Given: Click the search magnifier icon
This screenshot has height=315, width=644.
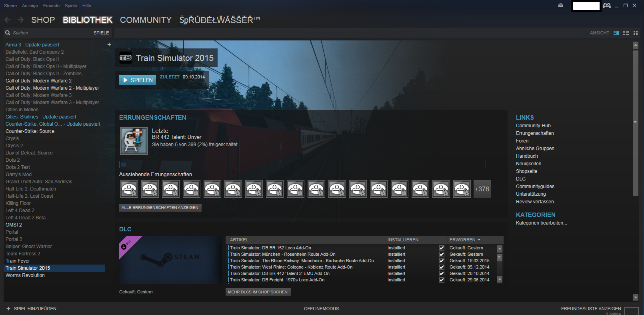Looking at the screenshot, I should (8, 33).
